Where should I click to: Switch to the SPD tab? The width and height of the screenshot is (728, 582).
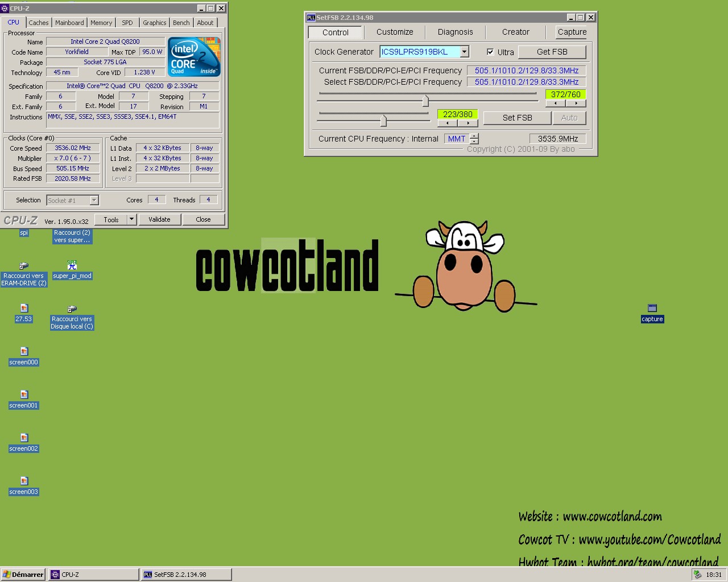click(127, 23)
